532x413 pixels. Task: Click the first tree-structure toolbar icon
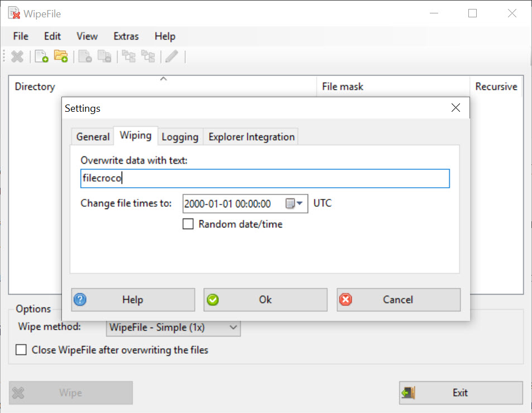pos(128,56)
